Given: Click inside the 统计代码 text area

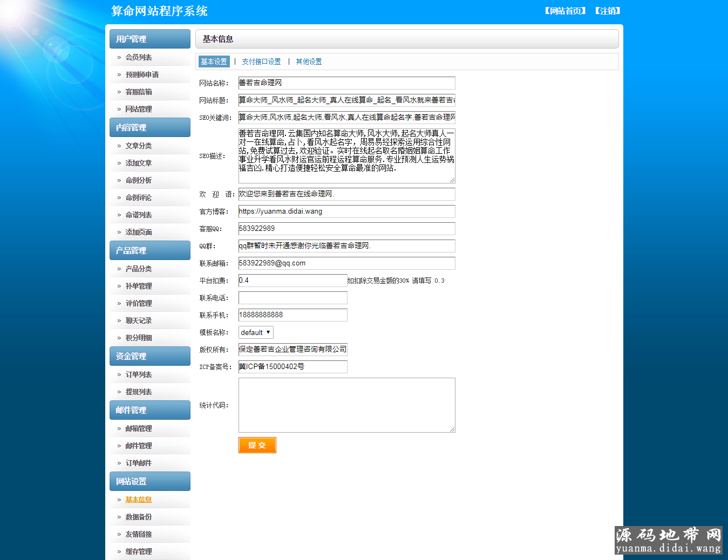Looking at the screenshot, I should (x=346, y=405).
